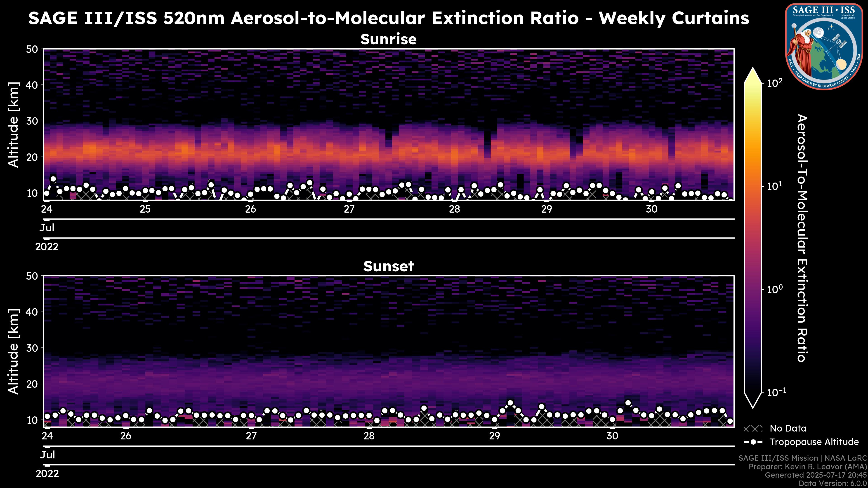Click the SAGE III ISS mission logo
The width and height of the screenshot is (868, 488).
coord(825,47)
